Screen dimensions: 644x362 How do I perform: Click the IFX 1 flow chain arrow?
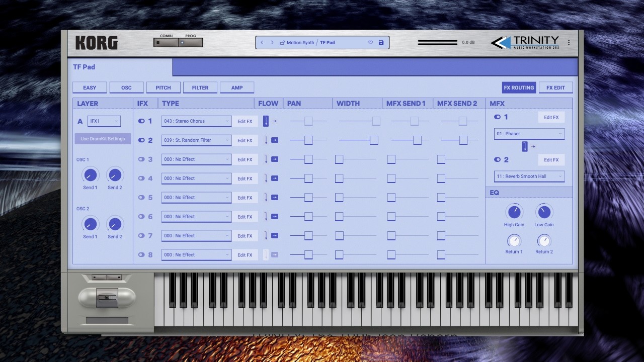[x=266, y=121]
